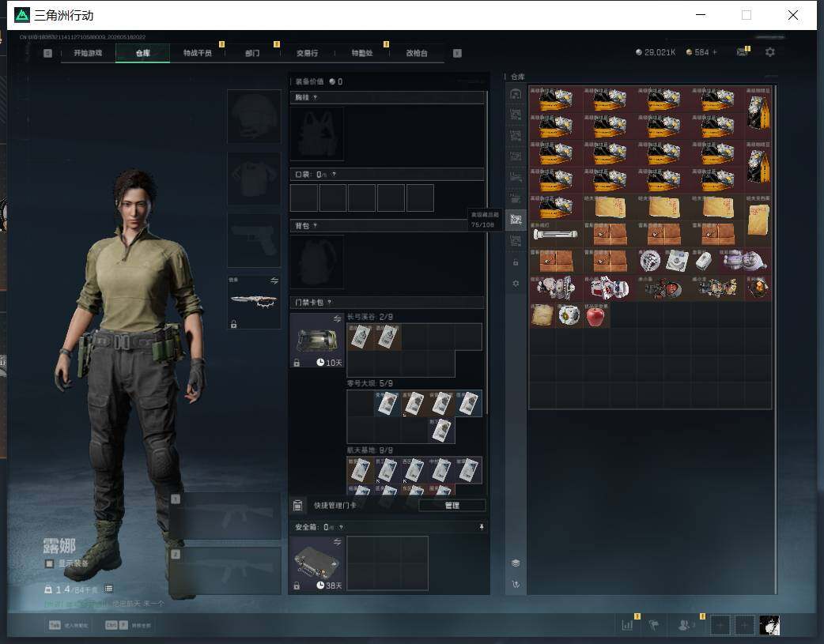824x644 pixels.
Task: Select the coffee bean bag in first row
Action: (x=758, y=112)
